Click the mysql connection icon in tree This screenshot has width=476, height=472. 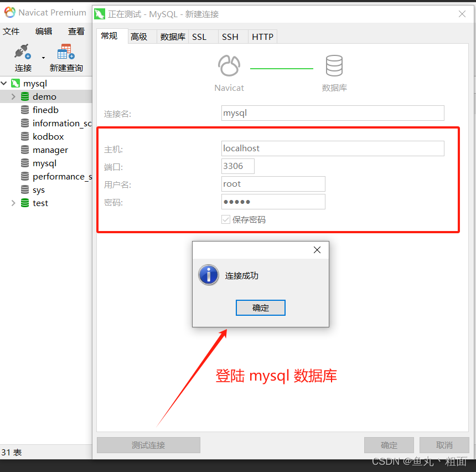point(15,83)
